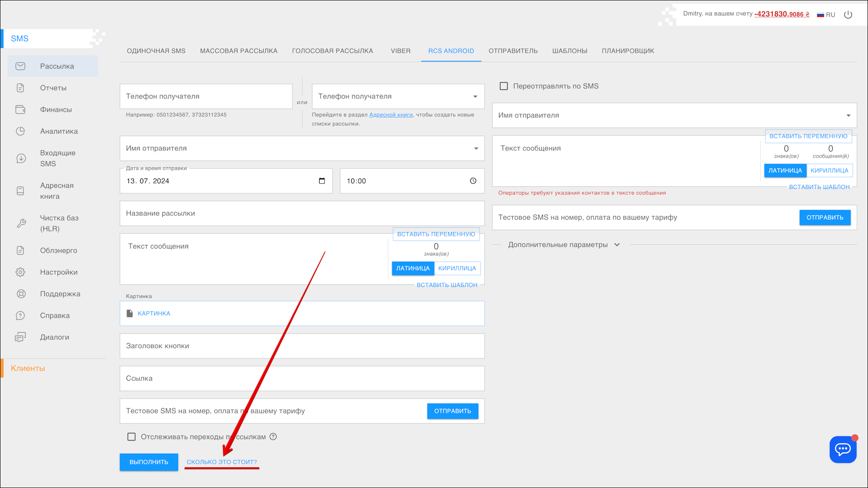Open RU language selector
This screenshot has height=488, width=868.
coord(826,14)
